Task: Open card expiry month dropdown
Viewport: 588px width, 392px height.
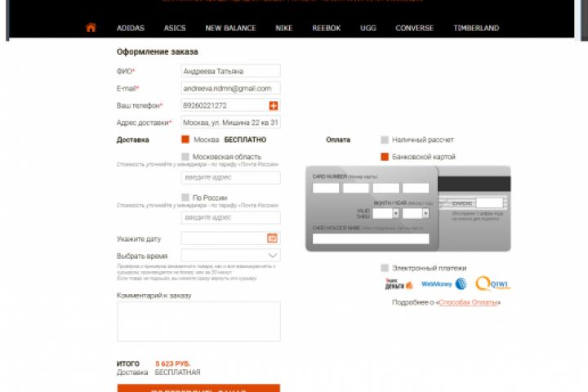Action: point(385,213)
